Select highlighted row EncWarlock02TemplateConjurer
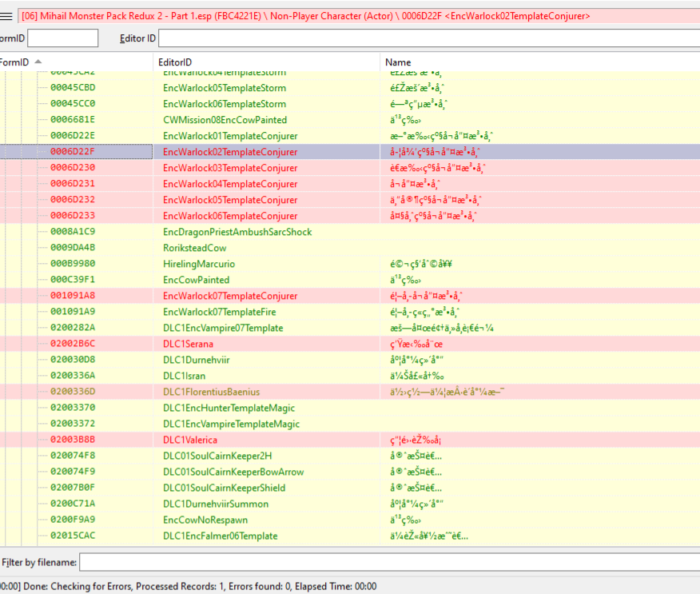The height and width of the screenshot is (594, 700). (x=350, y=152)
